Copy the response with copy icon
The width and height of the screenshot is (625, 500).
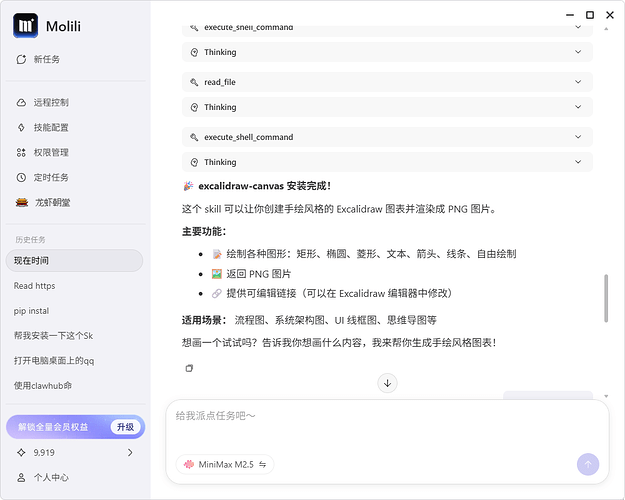pos(189,368)
